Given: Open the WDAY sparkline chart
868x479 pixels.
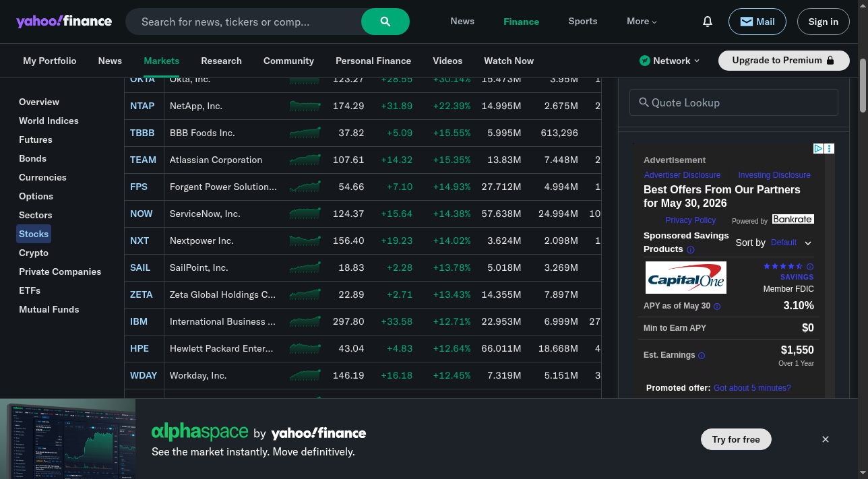Looking at the screenshot, I should pyautogui.click(x=305, y=375).
